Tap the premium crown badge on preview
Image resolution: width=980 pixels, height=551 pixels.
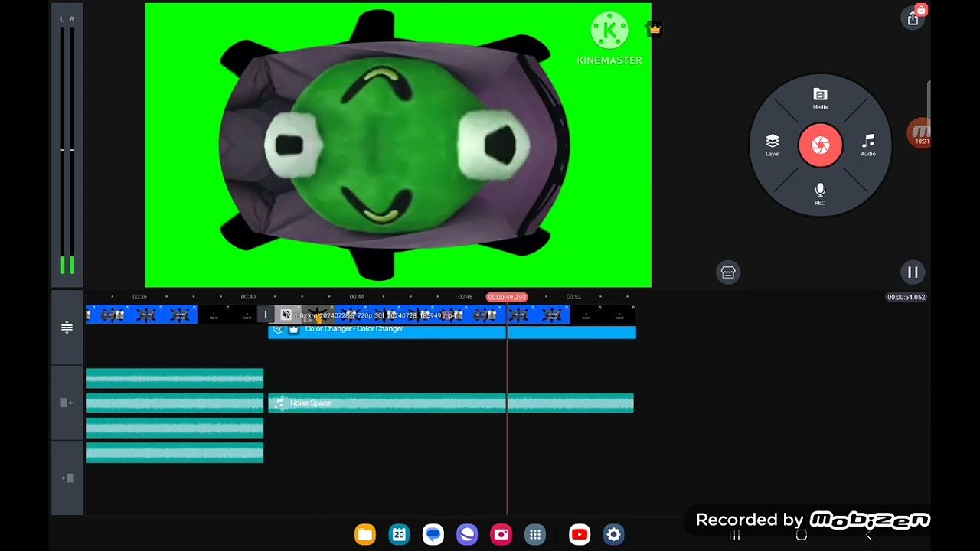click(655, 29)
